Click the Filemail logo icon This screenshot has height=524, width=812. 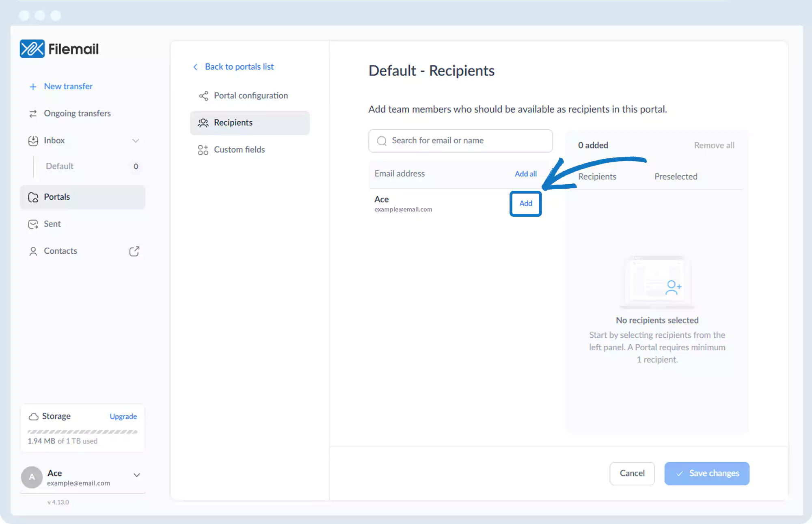[x=32, y=49]
